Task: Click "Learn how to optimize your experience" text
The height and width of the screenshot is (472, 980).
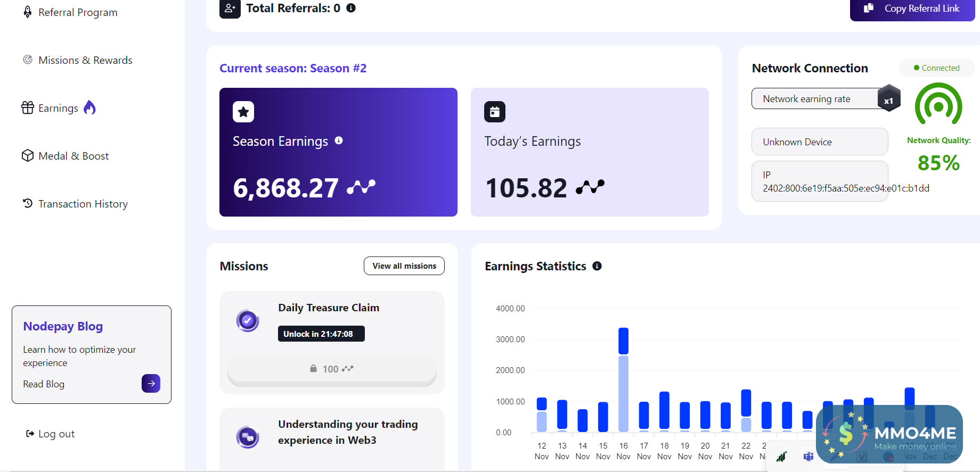Action: pos(79,356)
